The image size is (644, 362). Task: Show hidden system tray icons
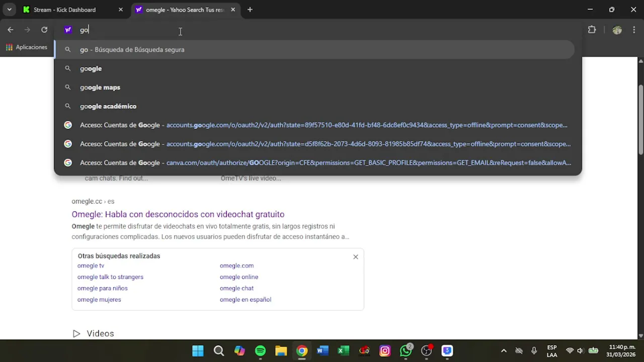pyautogui.click(x=504, y=351)
